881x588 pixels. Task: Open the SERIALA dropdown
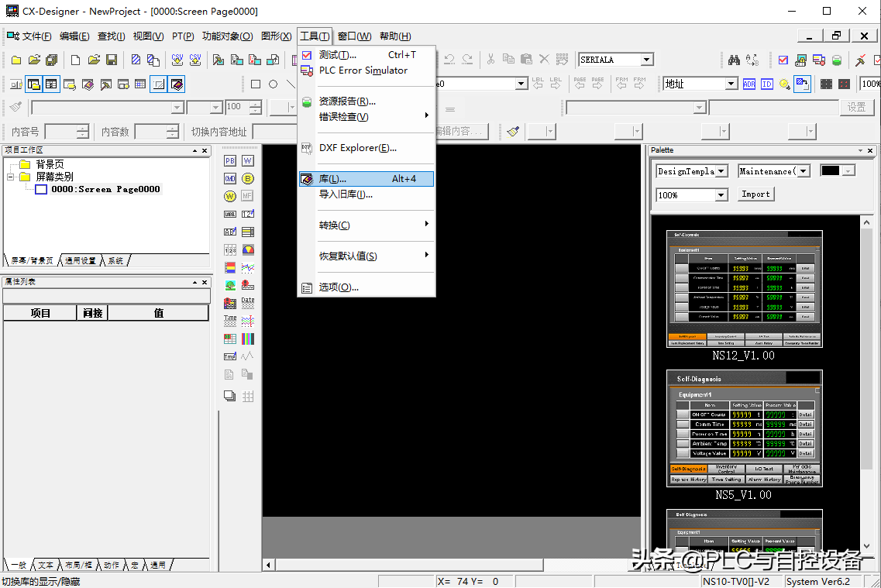coord(646,60)
